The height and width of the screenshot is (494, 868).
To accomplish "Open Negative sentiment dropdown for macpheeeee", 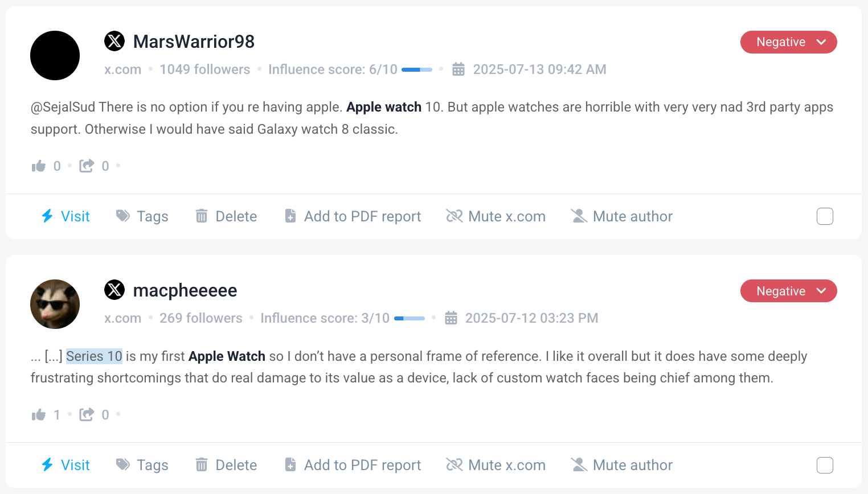I will [x=789, y=291].
